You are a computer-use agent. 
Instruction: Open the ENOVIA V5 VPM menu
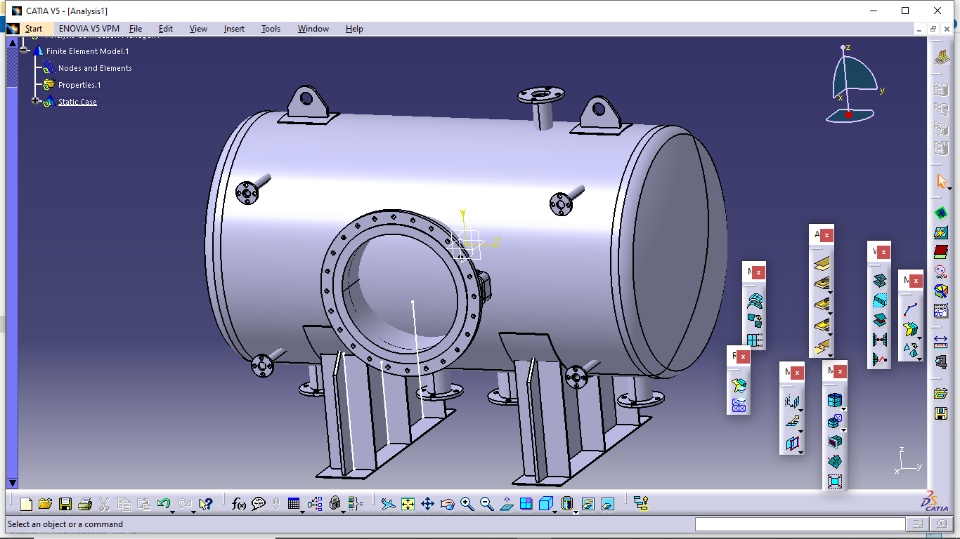89,29
